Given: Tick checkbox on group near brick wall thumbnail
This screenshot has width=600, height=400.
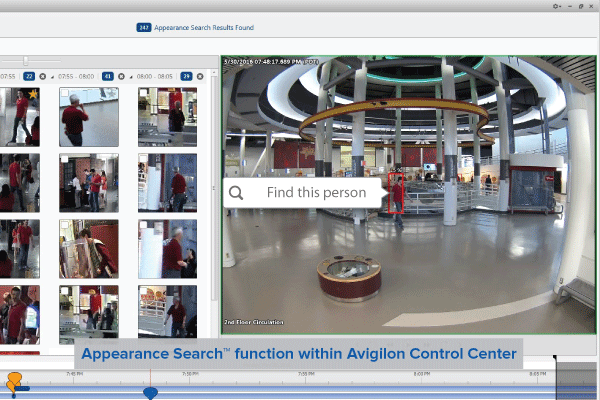Looking at the screenshot, I should click(x=65, y=159).
